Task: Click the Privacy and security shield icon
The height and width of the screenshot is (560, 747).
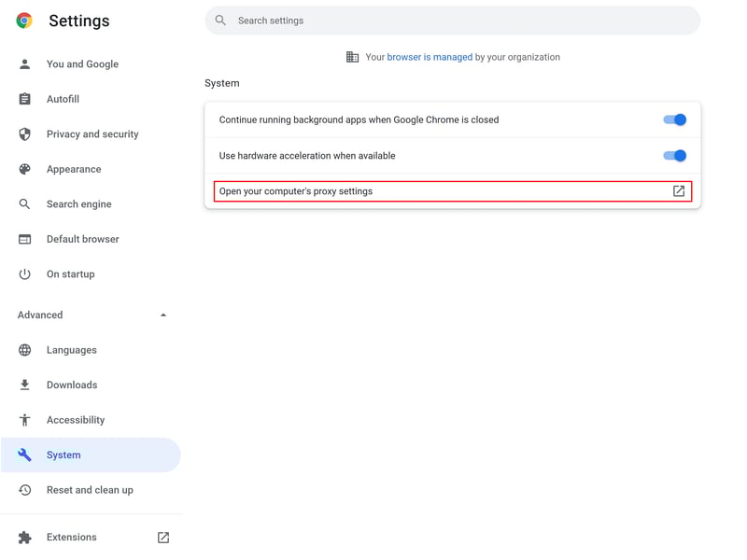Action: pos(25,134)
